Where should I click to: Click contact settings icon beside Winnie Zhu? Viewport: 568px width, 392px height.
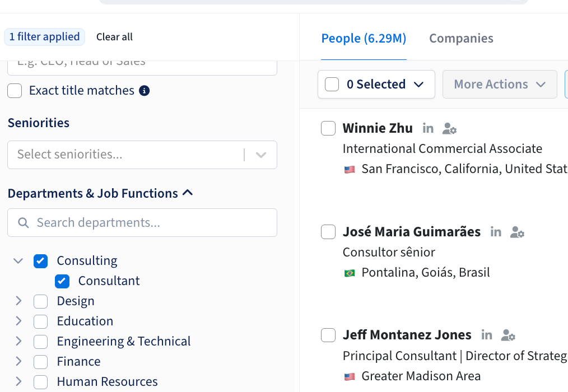tap(449, 129)
